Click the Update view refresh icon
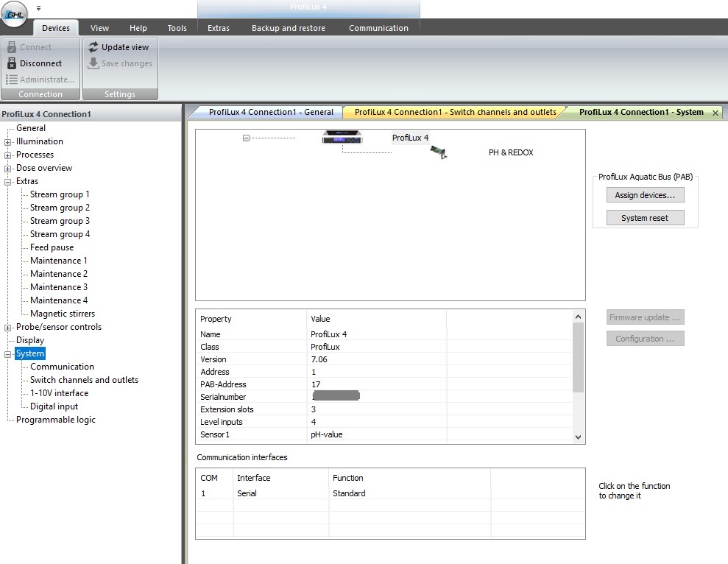 pos(93,47)
